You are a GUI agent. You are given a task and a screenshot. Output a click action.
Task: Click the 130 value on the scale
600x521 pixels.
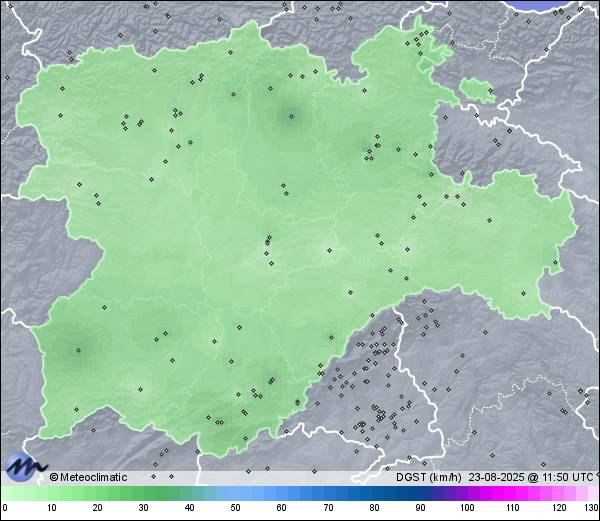pyautogui.click(x=591, y=508)
